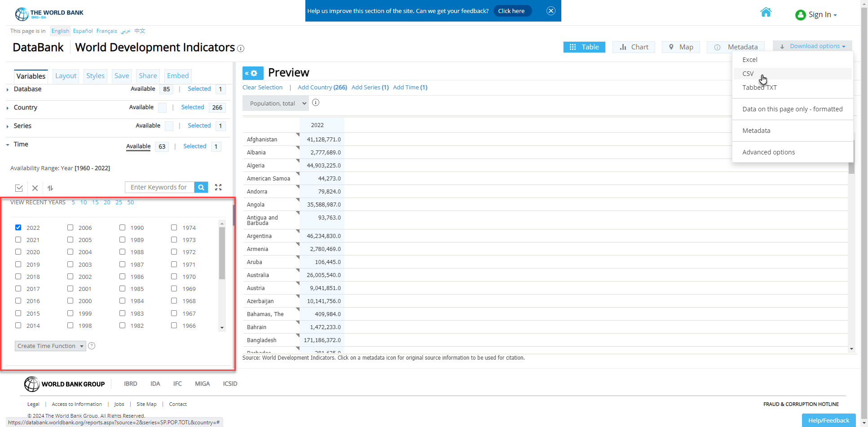Switch page language to Español
The height and width of the screenshot is (427, 868).
coord(83,31)
